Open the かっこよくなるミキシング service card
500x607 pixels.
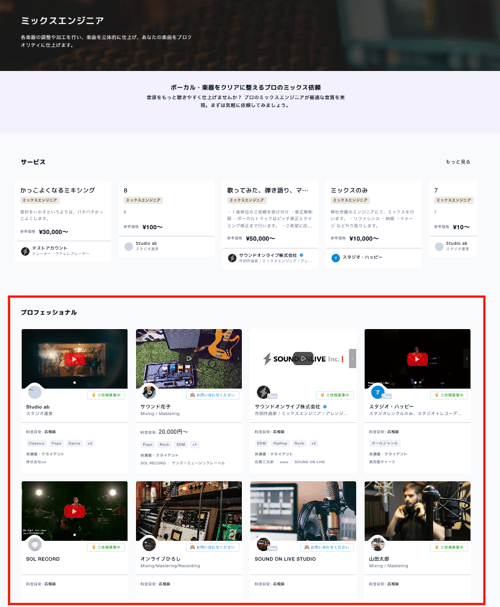tap(63, 221)
